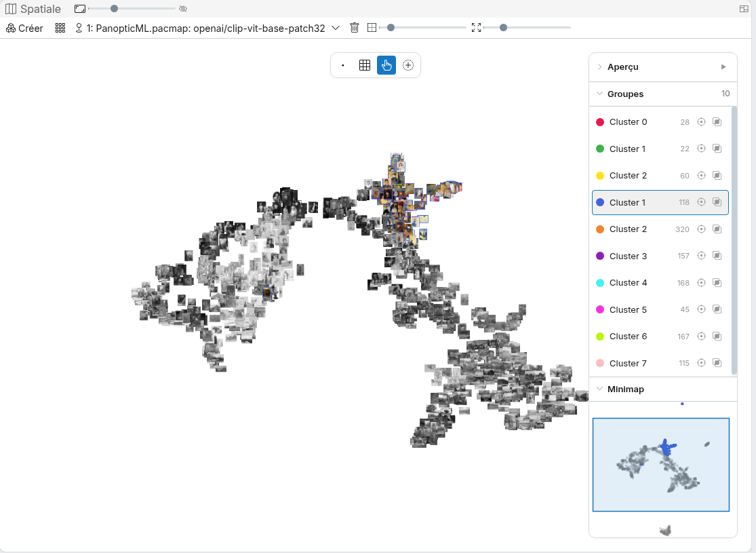Image resolution: width=756 pixels, height=553 pixels.
Task: Click target icon on Cluster 7 row
Action: [701, 363]
